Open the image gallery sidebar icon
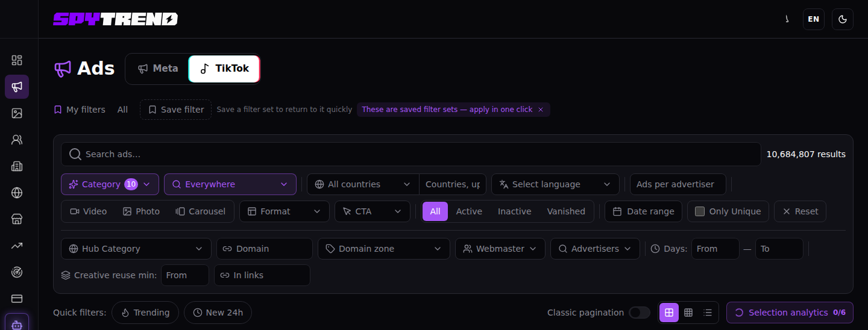The image size is (868, 330). coord(17,113)
